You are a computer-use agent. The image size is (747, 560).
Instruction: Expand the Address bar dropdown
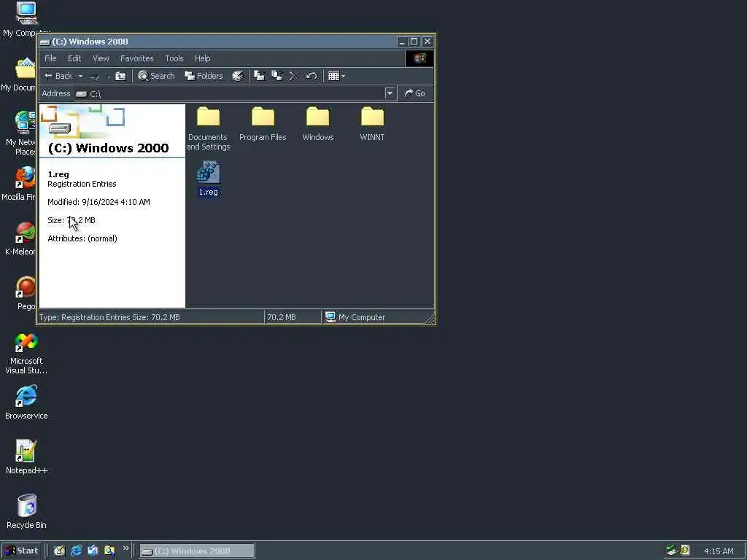click(x=390, y=93)
